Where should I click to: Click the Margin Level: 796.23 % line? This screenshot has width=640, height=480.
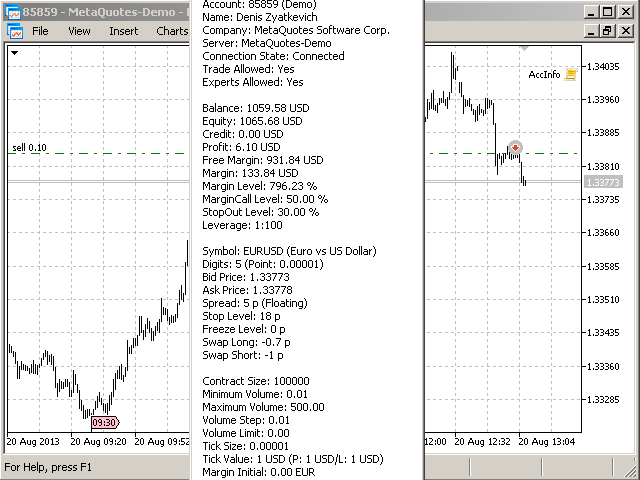coord(260,187)
